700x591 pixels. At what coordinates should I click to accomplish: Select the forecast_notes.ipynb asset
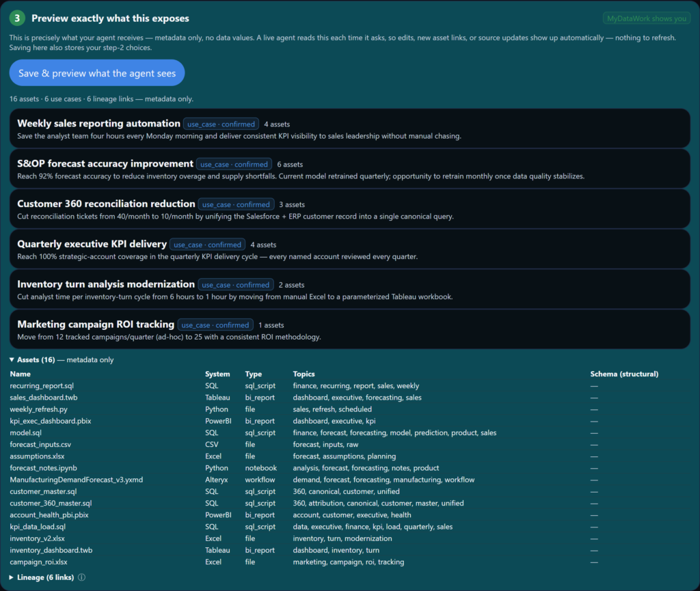[x=43, y=468]
